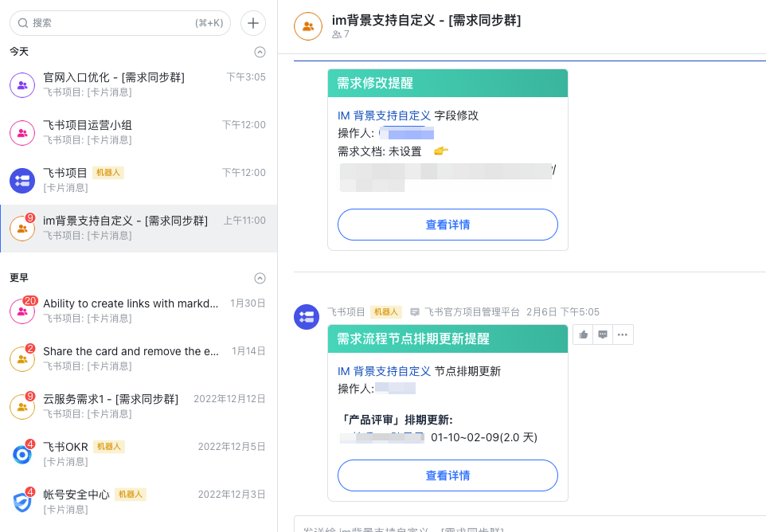Click the 需求流程节点排期更新提醒 card header
Image resolution: width=766 pixels, height=532 pixels.
pyautogui.click(x=447, y=338)
